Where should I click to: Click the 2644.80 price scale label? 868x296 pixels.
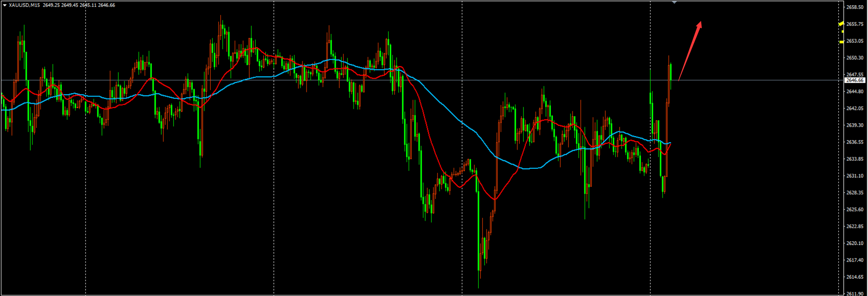[x=854, y=92]
